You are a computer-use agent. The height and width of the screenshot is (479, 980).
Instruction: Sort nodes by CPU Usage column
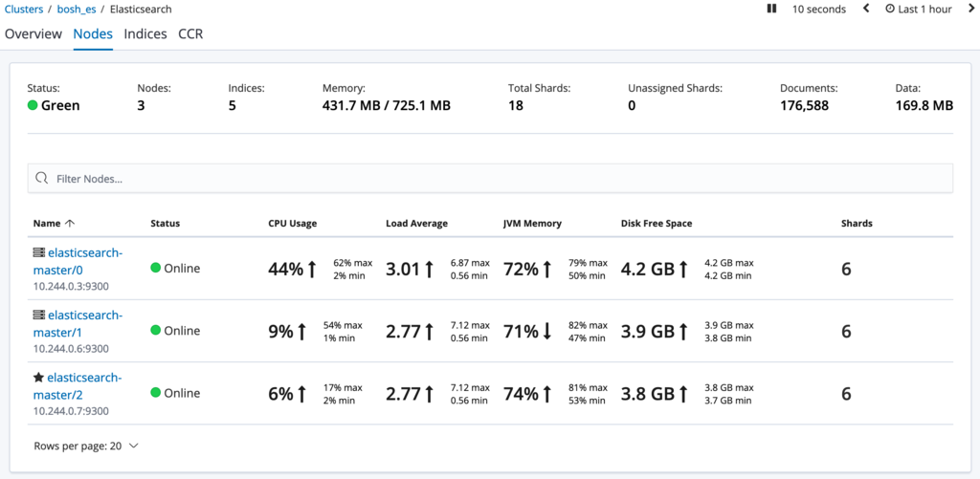293,223
